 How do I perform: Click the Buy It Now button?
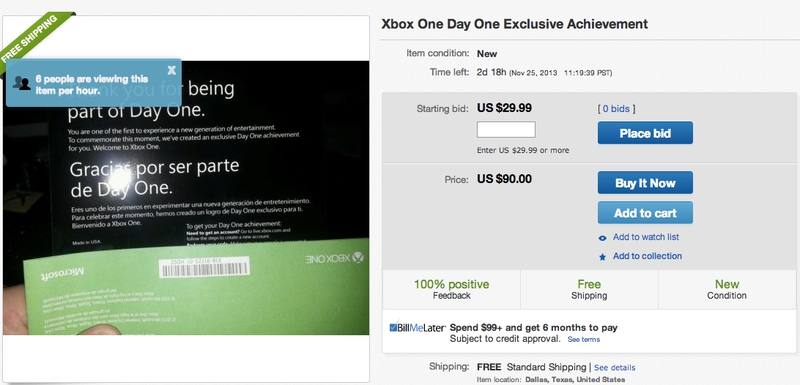coord(645,183)
